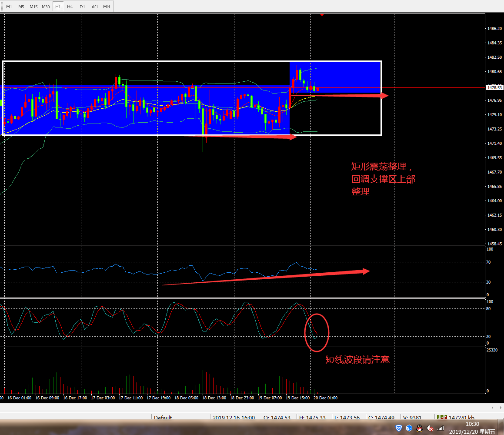Open the QQ penguin tray icon

pyautogui.click(x=420, y=428)
